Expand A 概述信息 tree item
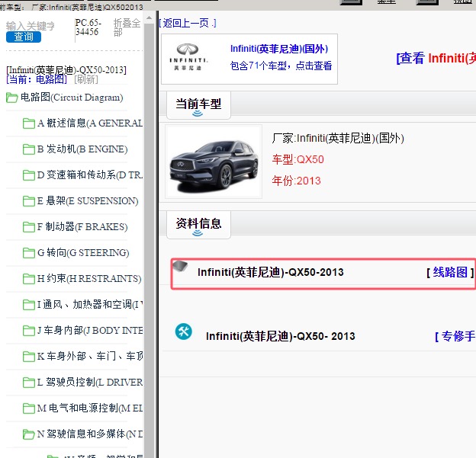This screenshot has width=476, height=458. pos(90,123)
